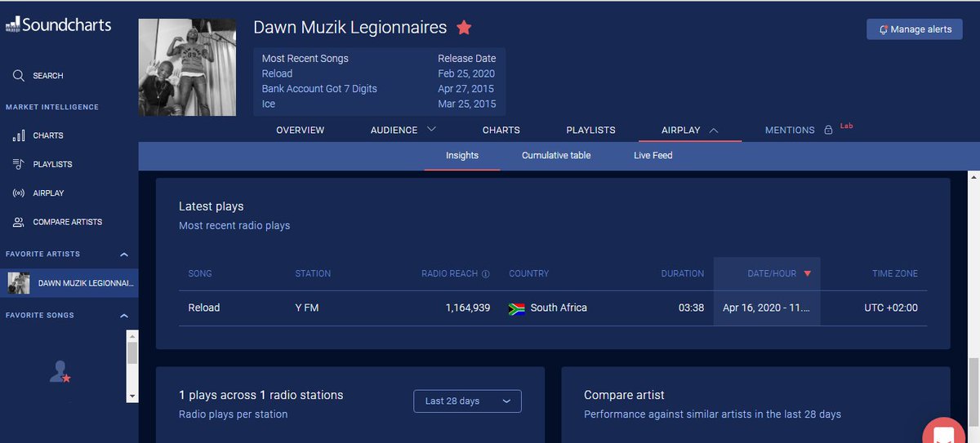Image resolution: width=980 pixels, height=443 pixels.
Task: Click the Song column header
Action: click(x=200, y=274)
